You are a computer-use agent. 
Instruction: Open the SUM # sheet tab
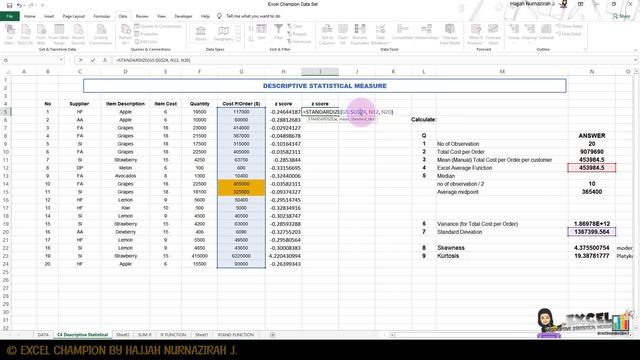(144, 335)
